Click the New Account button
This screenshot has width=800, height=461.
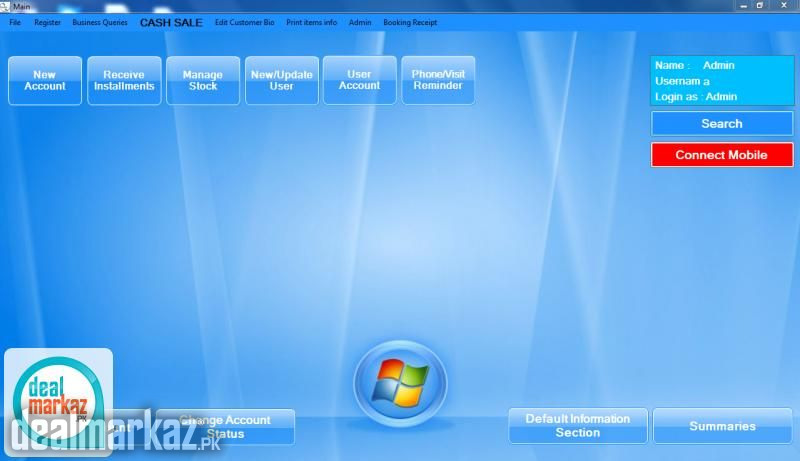tap(45, 81)
